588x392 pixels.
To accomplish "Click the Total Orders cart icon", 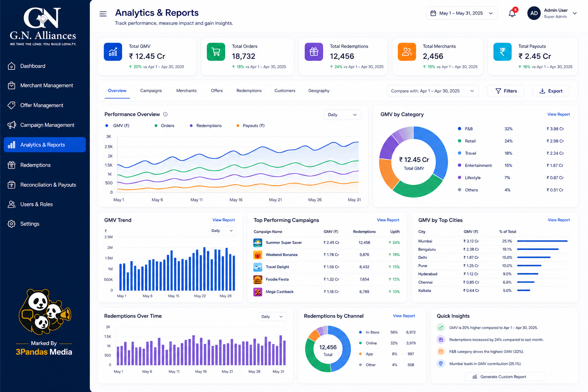I will click(216, 52).
